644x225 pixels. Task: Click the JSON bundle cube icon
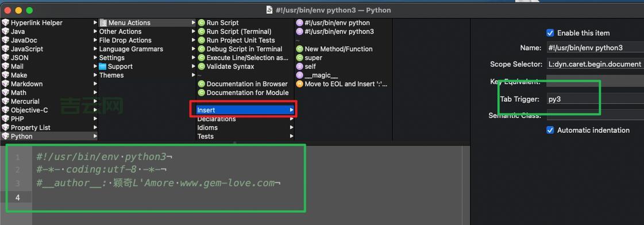5,58
